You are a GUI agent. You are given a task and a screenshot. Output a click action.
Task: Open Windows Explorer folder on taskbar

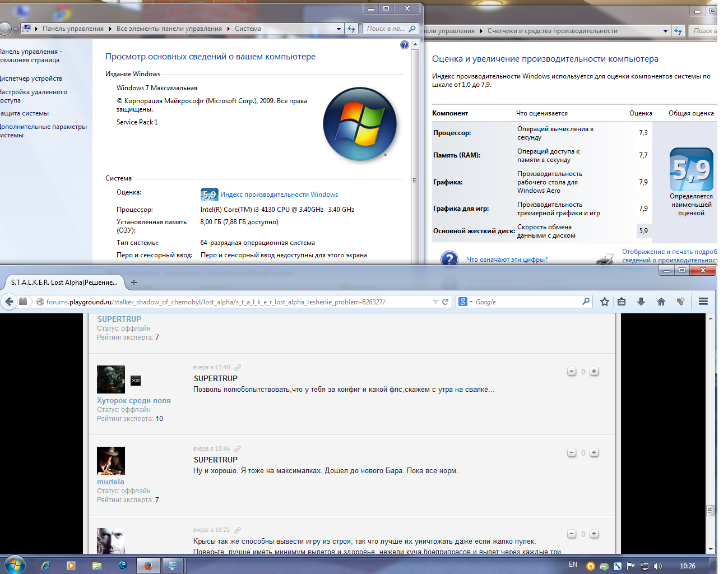(x=97, y=566)
